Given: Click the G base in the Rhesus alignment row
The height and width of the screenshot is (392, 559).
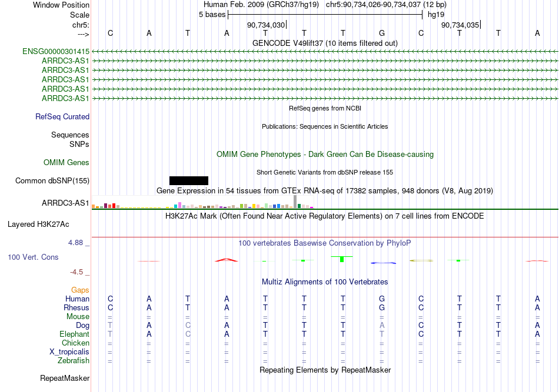Looking at the screenshot, I should (382, 307).
